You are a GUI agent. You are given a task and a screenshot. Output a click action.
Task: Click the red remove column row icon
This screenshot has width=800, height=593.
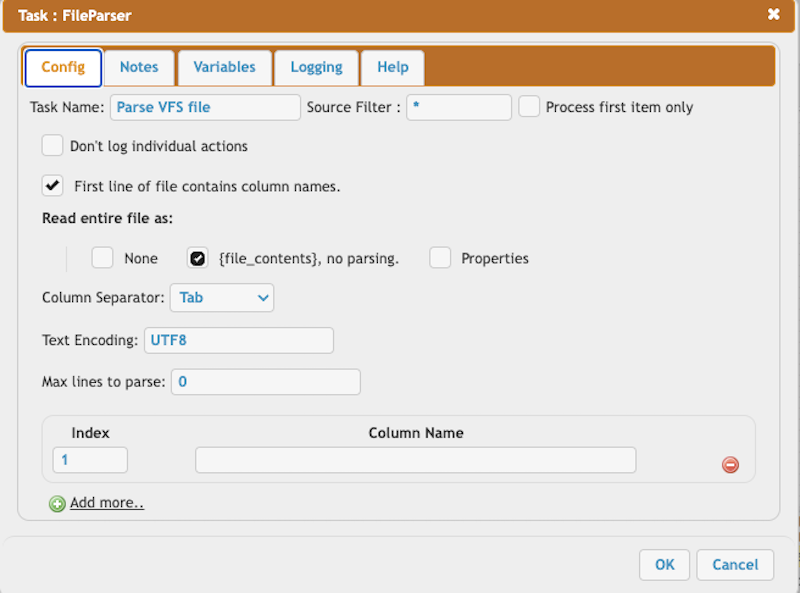point(730,464)
